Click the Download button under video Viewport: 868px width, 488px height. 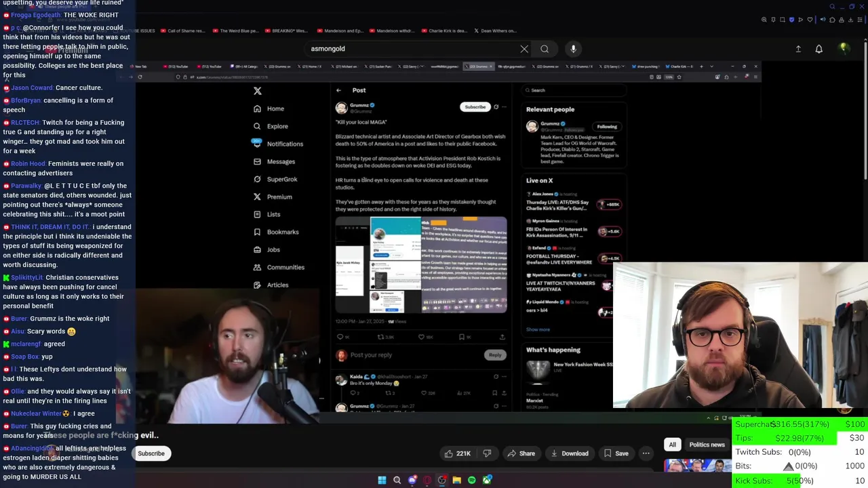(570, 453)
